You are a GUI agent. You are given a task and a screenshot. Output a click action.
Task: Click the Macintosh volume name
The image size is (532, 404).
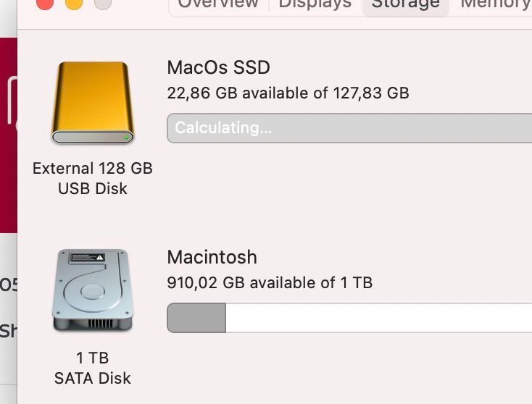point(212,257)
